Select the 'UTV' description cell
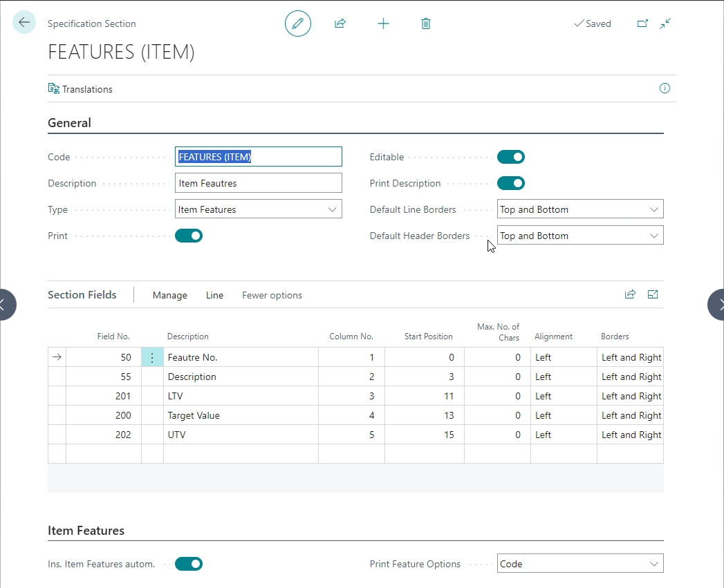This screenshot has height=588, width=724. tap(241, 435)
